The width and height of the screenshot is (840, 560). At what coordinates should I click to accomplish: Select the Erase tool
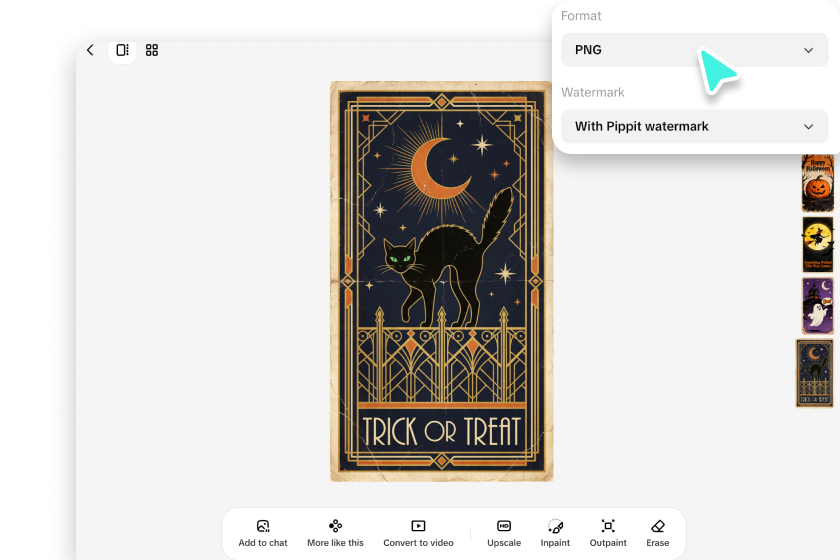pos(657,526)
